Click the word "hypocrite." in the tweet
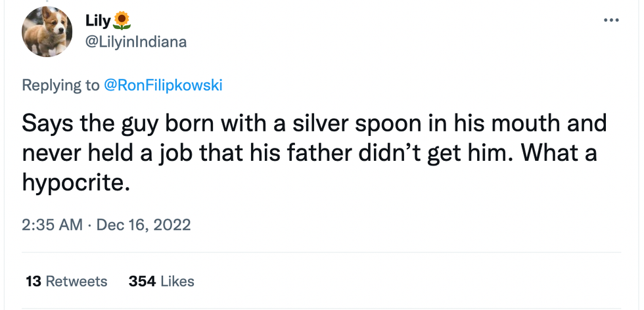The image size is (644, 310). pos(73,182)
